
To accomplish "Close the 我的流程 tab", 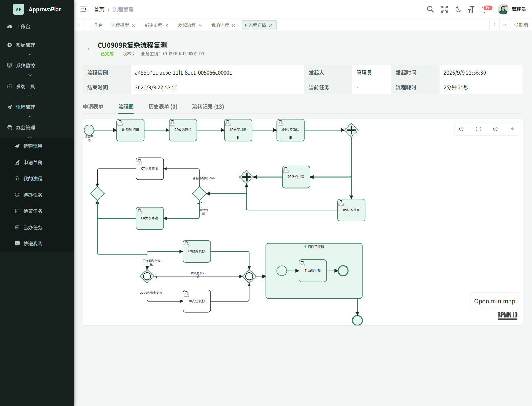I will point(233,25).
